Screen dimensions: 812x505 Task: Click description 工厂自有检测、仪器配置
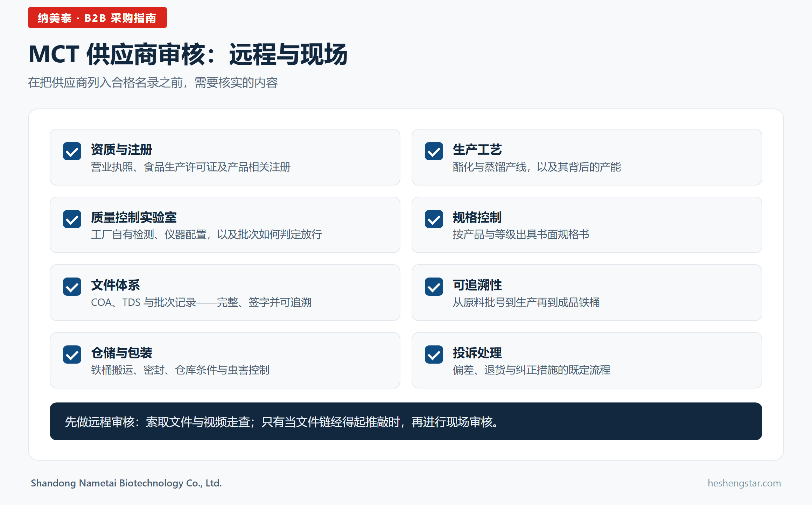(x=148, y=234)
